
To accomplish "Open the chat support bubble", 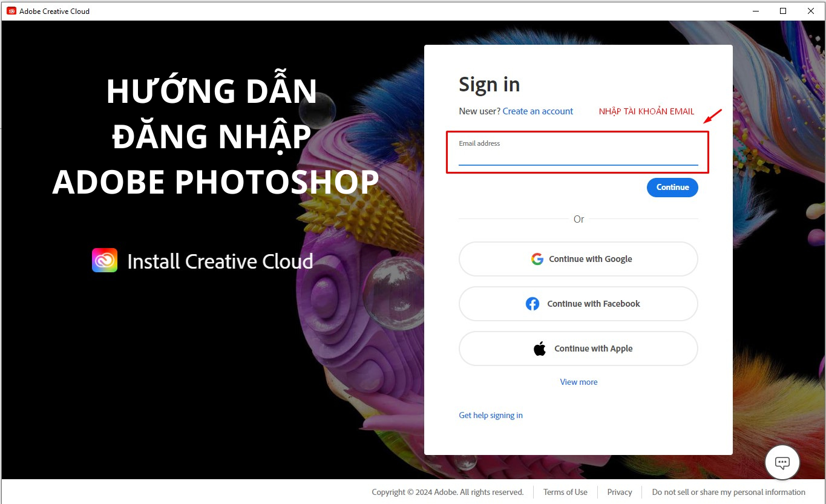I will 782,463.
